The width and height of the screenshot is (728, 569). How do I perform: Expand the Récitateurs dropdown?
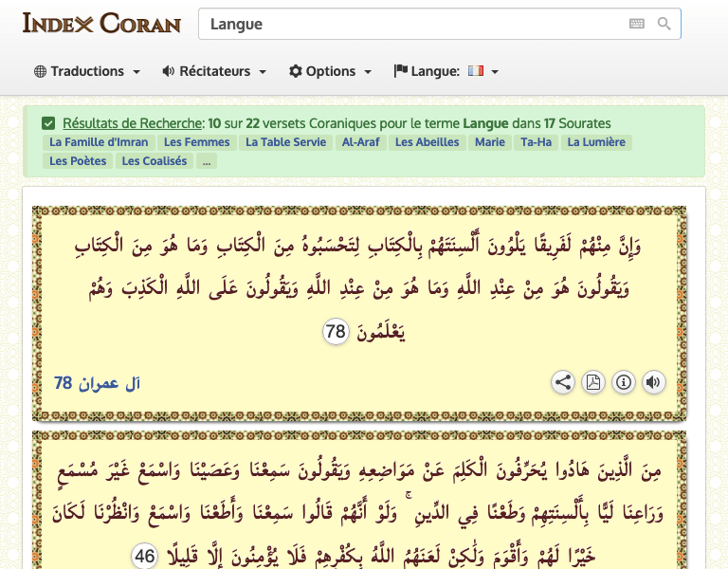(x=214, y=71)
